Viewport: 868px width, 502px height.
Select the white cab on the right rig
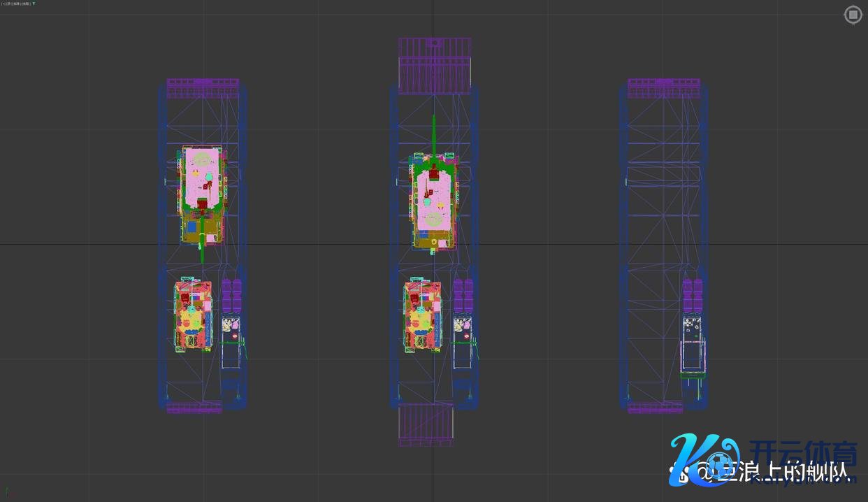(691, 350)
